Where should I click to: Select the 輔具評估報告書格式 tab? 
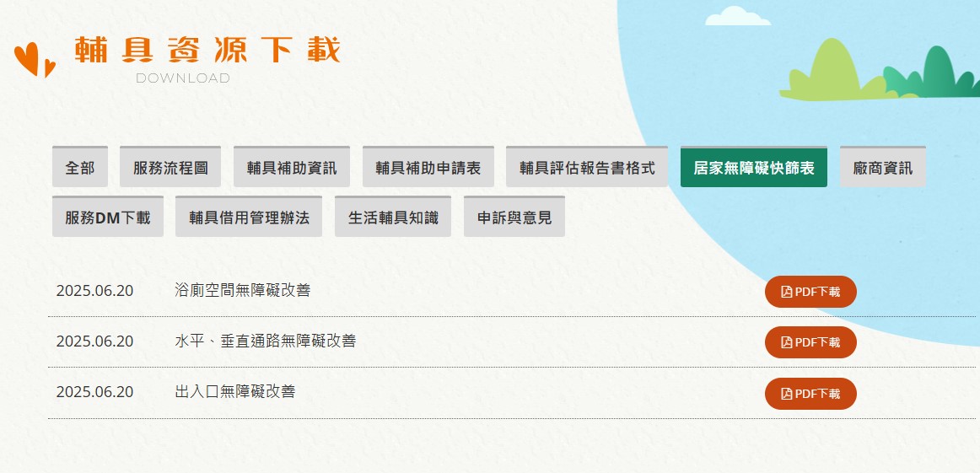tap(587, 167)
